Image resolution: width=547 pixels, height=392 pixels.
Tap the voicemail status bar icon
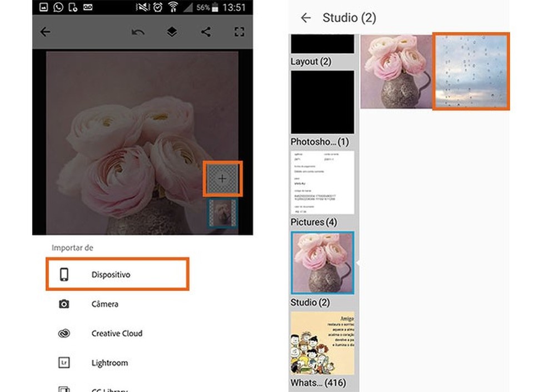pyautogui.click(x=88, y=7)
